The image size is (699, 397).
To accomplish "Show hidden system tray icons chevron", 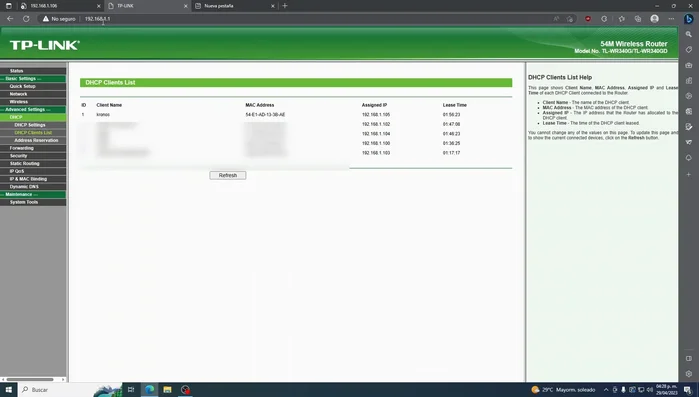I will 606,390.
